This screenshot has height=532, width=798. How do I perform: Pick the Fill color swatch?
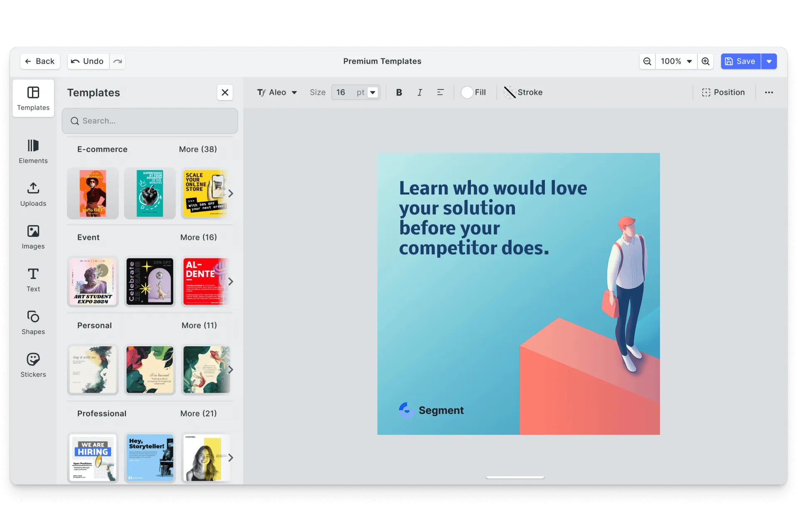(x=467, y=92)
